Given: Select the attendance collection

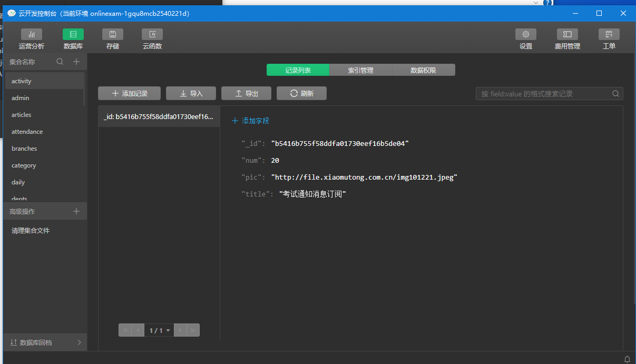Looking at the screenshot, I should (x=44, y=132).
